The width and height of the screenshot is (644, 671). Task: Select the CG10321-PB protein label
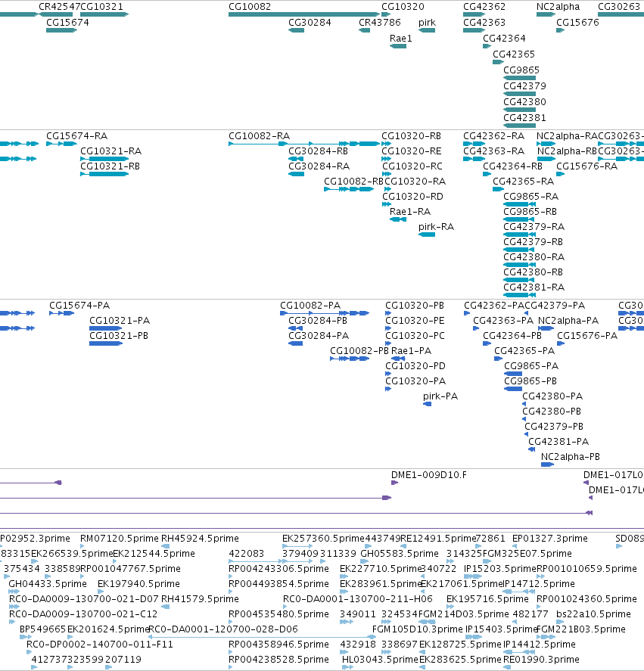click(x=119, y=336)
